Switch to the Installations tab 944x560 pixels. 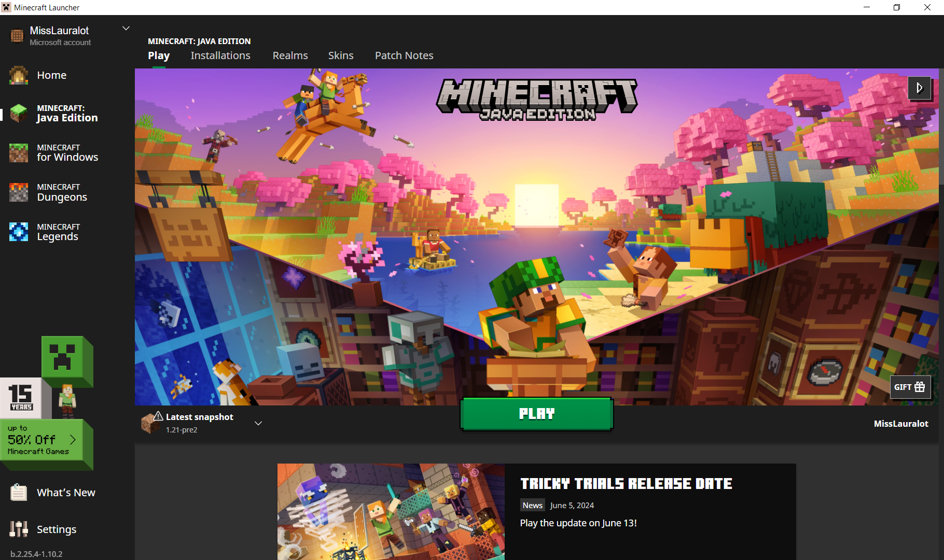(220, 55)
